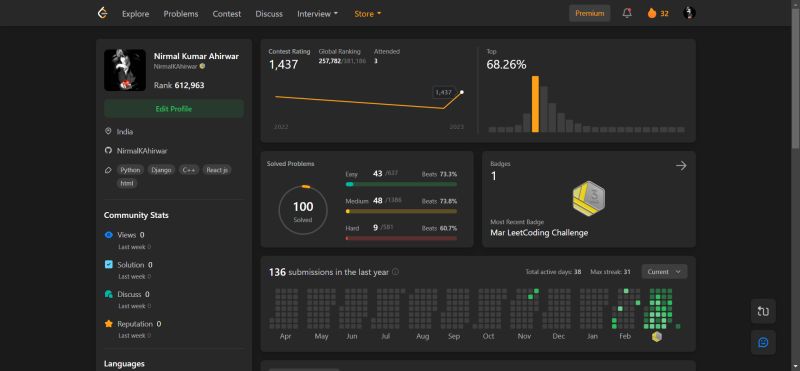Click the Medium problems progress bar

[401, 211]
